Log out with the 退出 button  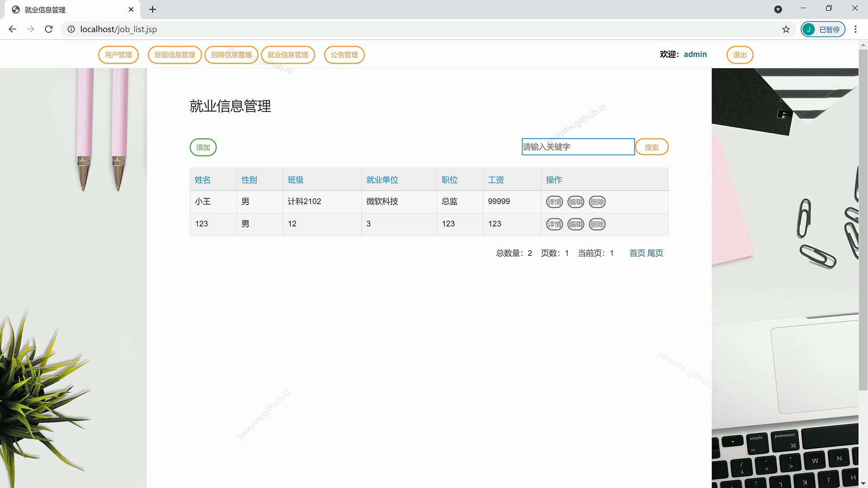click(x=740, y=55)
